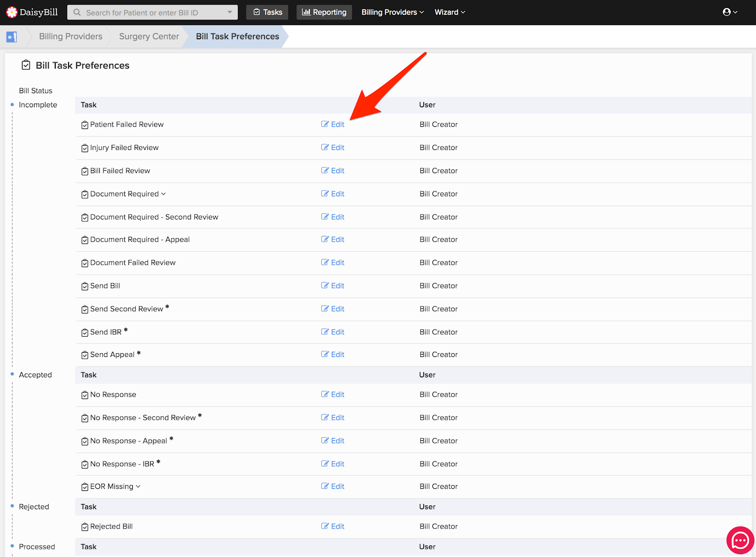Screen dimensions: 756x557
Task: Click the clipboard icon in the page heading
Action: tap(26, 65)
